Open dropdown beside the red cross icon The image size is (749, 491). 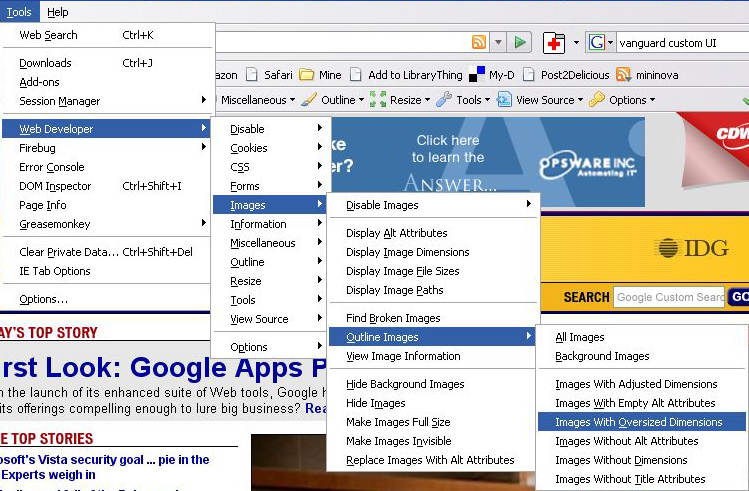tap(576, 43)
